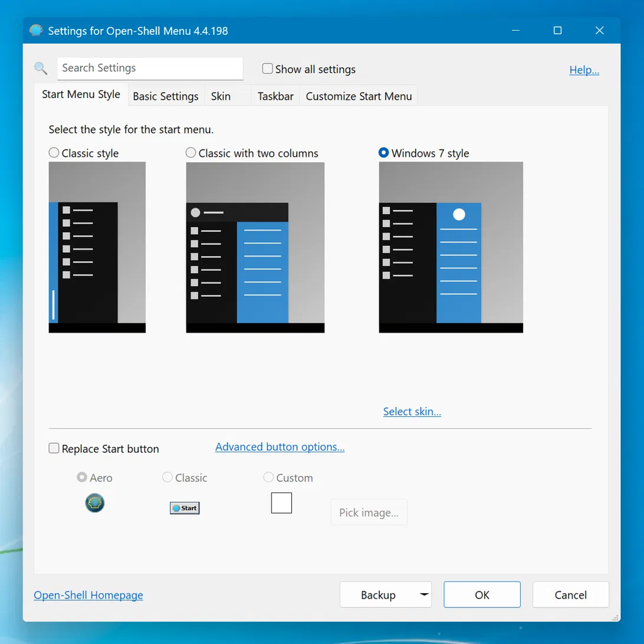Image resolution: width=644 pixels, height=644 pixels.
Task: Click the Windows 7 style preview thumbnail
Action: point(451,247)
